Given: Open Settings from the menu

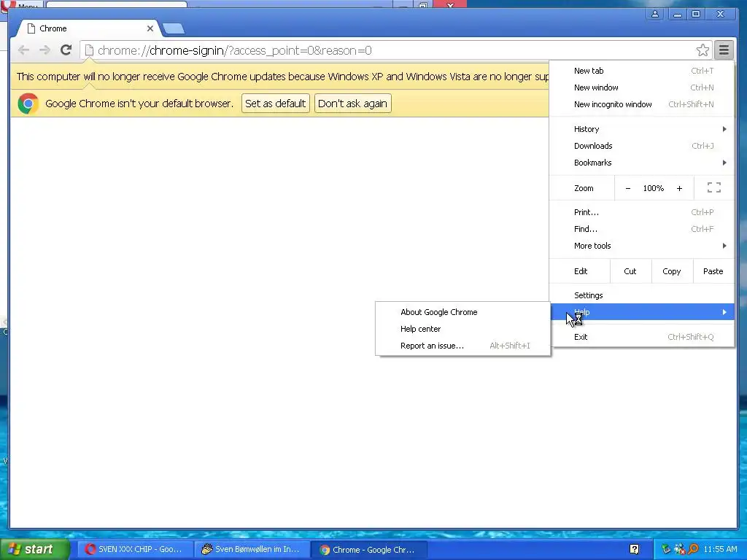Looking at the screenshot, I should click(x=642, y=295).
